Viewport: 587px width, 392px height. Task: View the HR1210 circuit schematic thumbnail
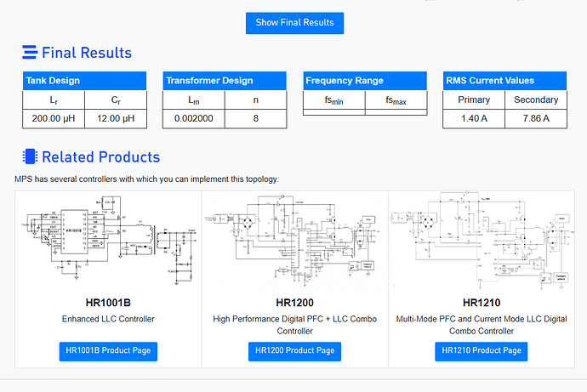[x=481, y=240]
